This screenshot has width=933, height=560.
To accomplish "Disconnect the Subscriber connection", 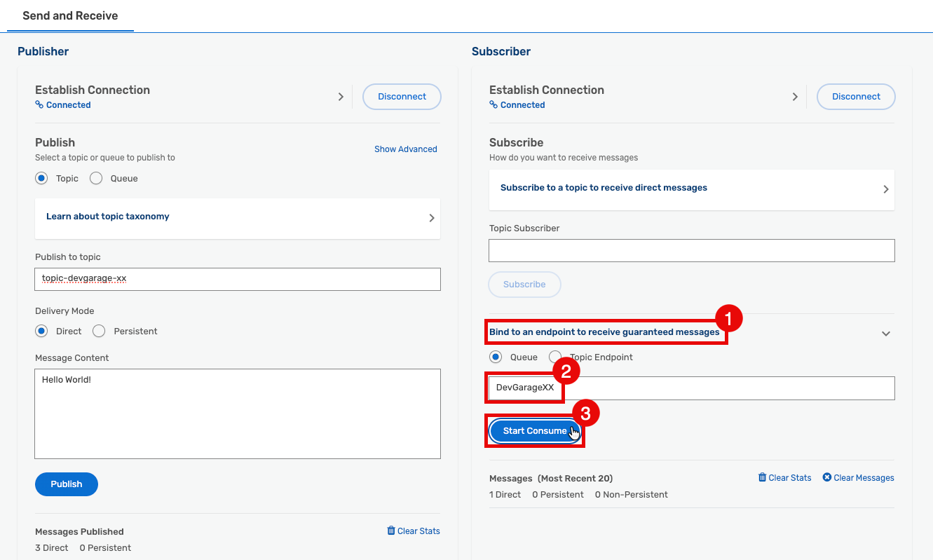I will click(x=856, y=97).
